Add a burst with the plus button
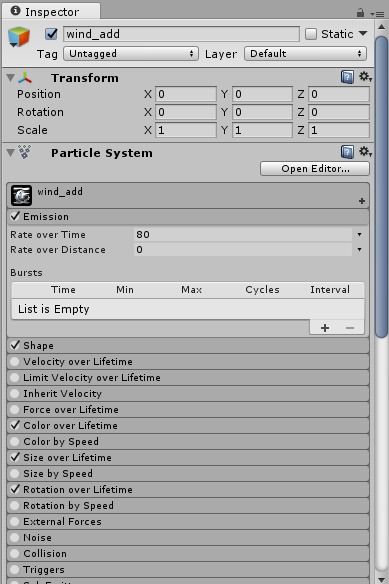Viewport: 389px width, 584px height. coord(325,328)
